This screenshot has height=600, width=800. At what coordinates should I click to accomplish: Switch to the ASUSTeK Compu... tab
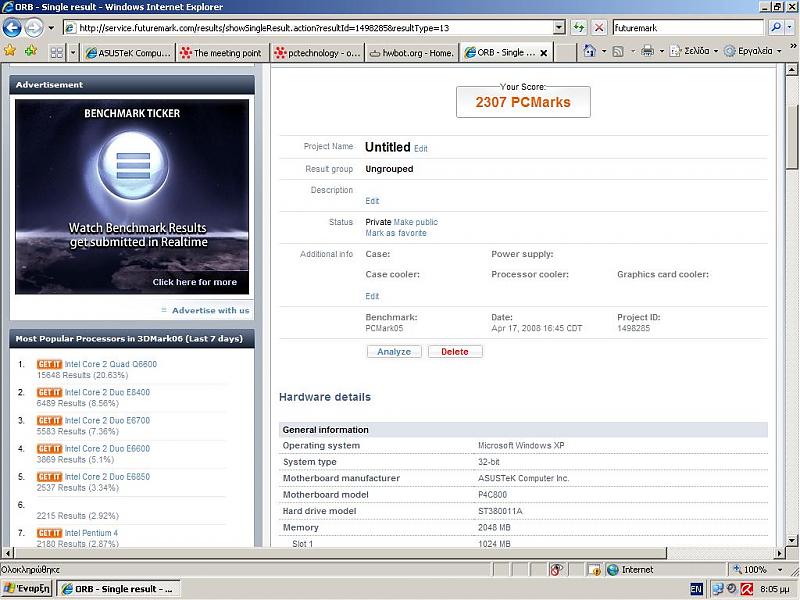(127, 53)
